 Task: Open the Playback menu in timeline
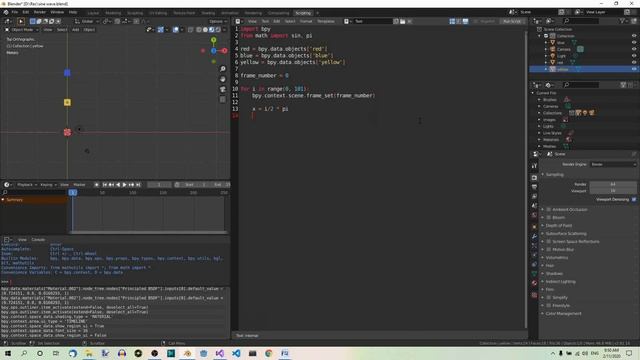(27, 185)
